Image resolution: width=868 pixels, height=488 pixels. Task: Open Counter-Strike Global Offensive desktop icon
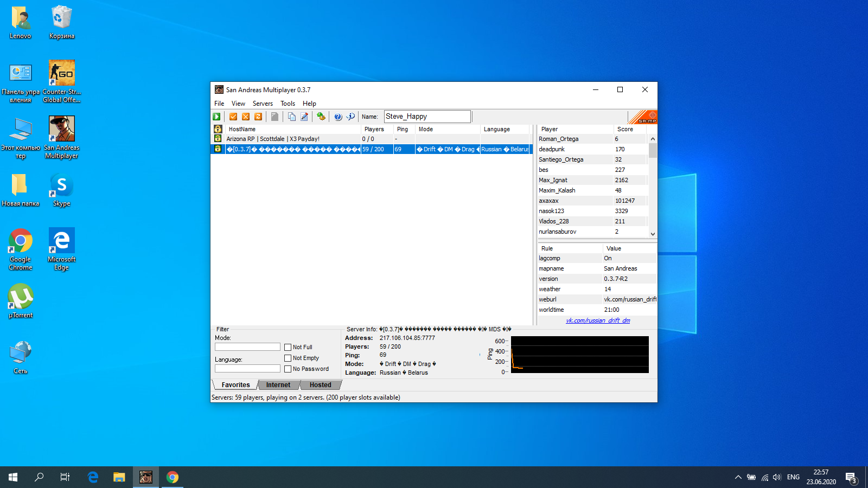click(62, 81)
